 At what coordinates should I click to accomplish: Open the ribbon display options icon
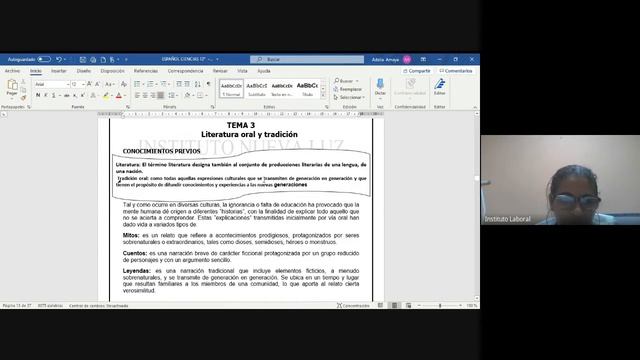coord(423,60)
